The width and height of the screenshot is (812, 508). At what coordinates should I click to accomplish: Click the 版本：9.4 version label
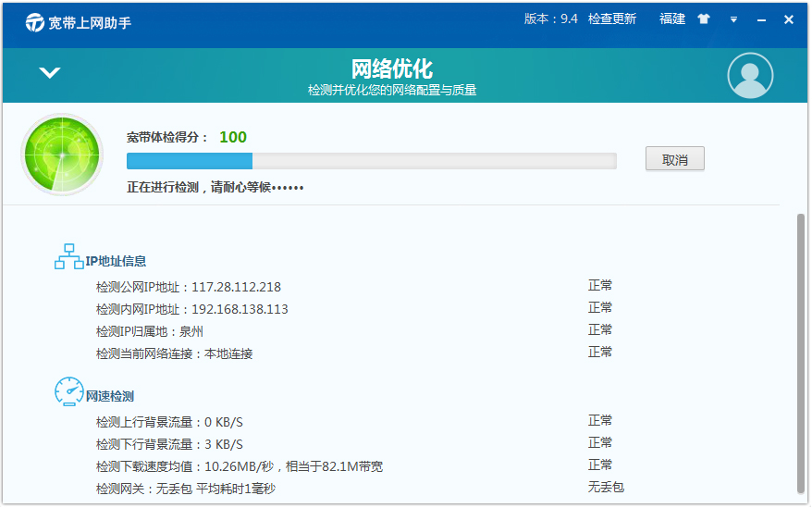pyautogui.click(x=550, y=19)
